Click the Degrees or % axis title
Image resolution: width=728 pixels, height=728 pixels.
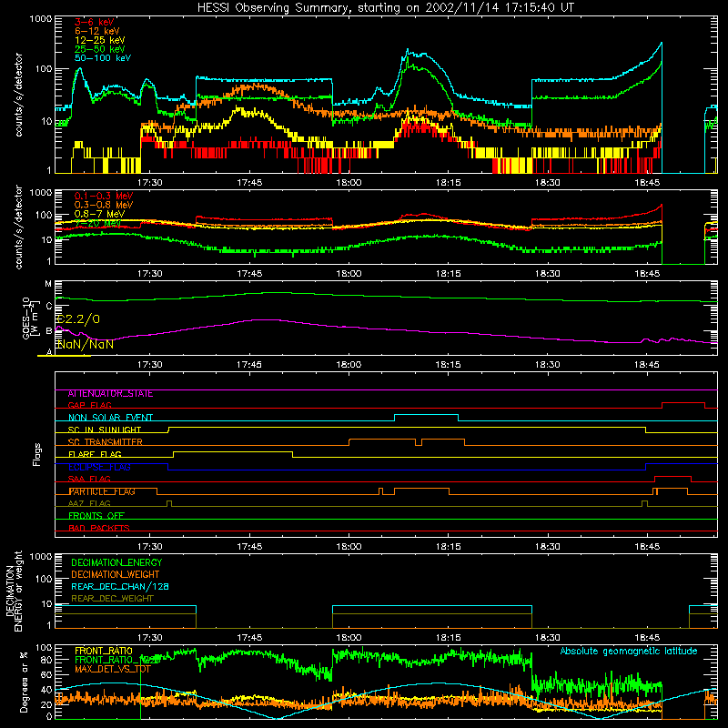(x=24, y=682)
